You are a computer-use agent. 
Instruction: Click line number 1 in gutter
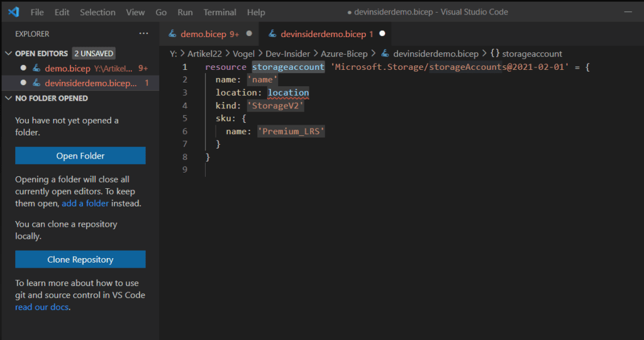[185, 67]
